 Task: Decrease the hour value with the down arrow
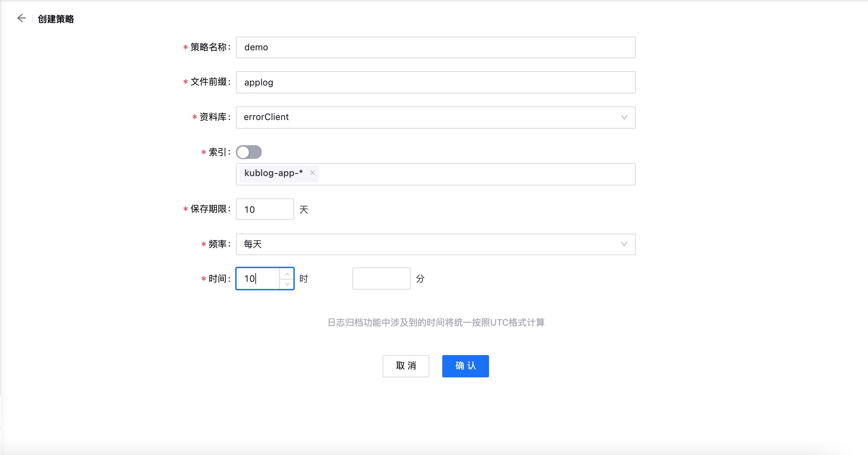click(x=287, y=284)
